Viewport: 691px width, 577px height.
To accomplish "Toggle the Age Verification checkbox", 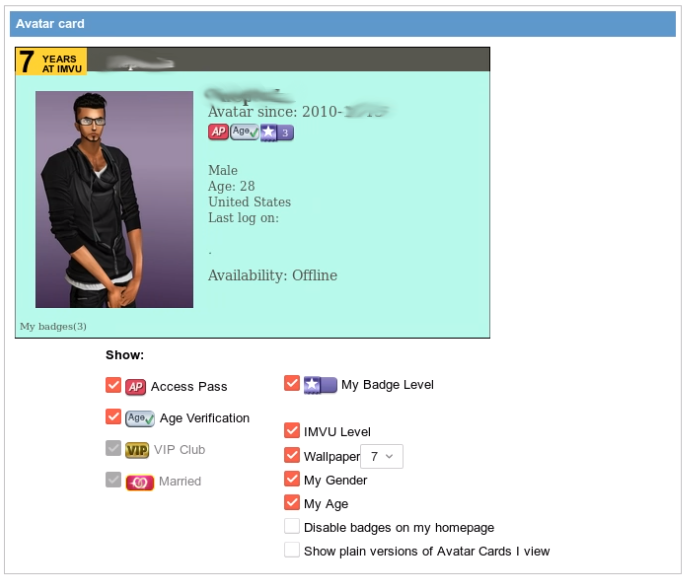I will pos(113,416).
